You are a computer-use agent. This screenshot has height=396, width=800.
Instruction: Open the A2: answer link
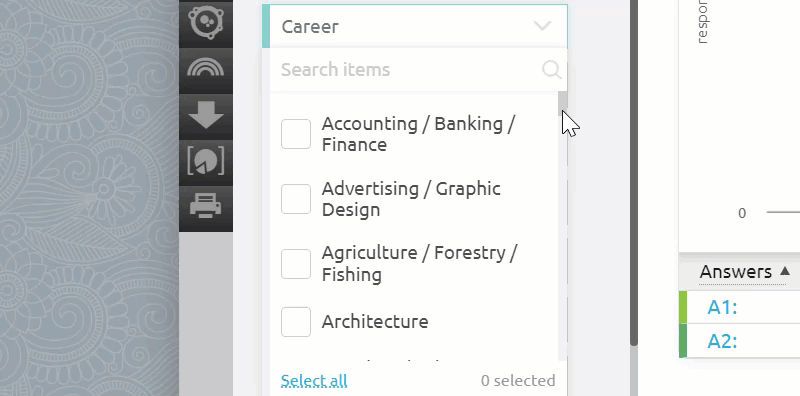pos(722,341)
